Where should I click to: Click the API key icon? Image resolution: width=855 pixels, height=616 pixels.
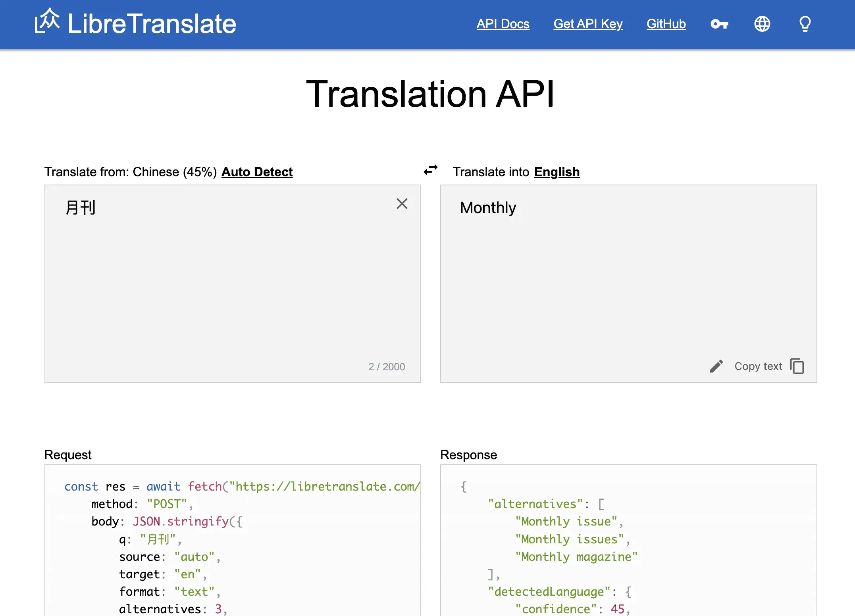[719, 24]
